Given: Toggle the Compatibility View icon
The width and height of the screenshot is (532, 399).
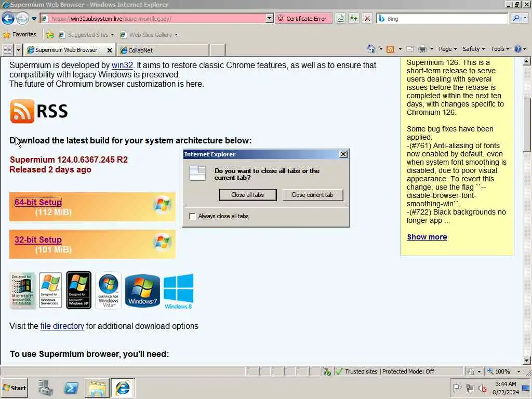Looking at the screenshot, I should tap(340, 19).
